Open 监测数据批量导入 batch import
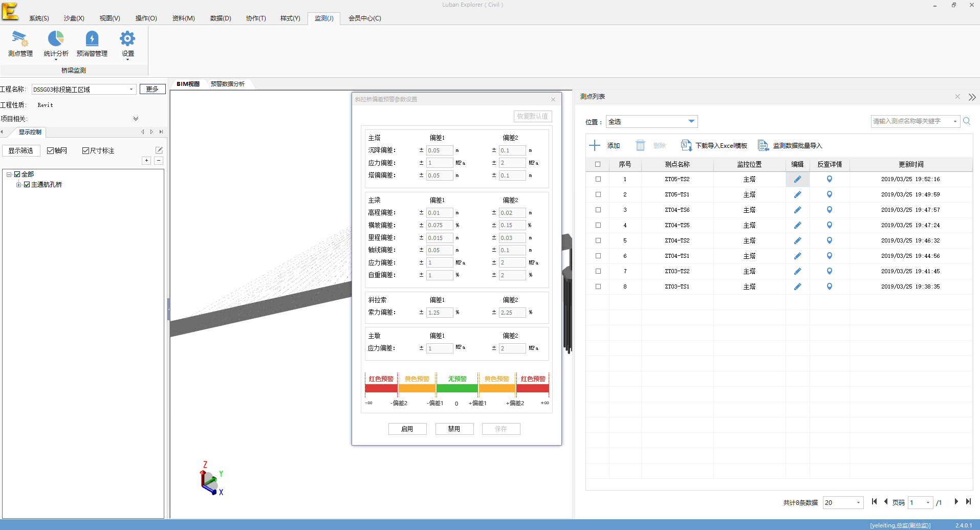This screenshot has width=980, height=530. [x=790, y=145]
